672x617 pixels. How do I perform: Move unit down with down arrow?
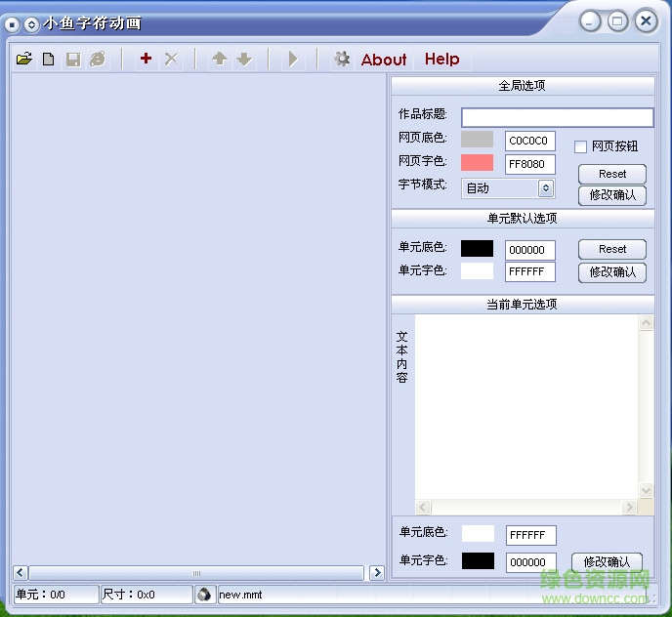tap(244, 60)
